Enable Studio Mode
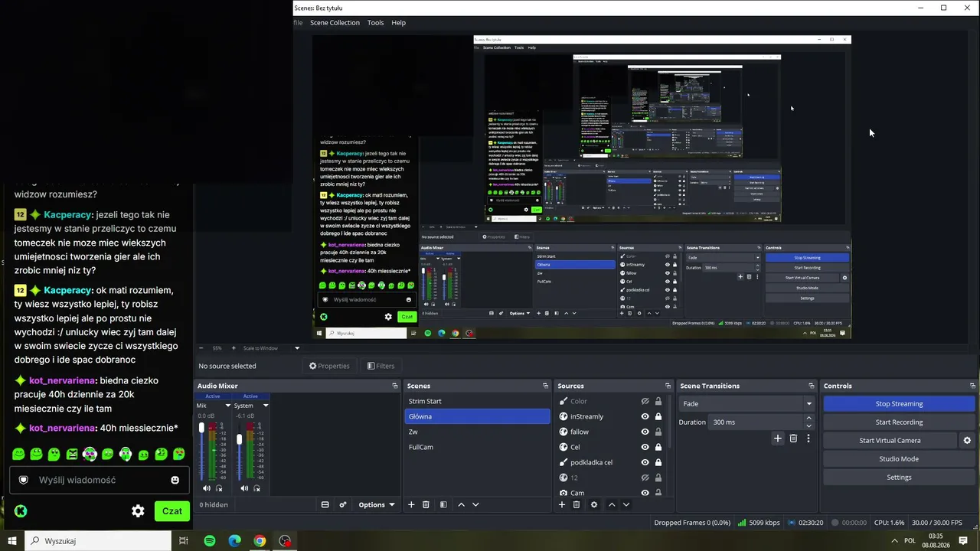Image resolution: width=980 pixels, height=551 pixels. click(x=899, y=459)
